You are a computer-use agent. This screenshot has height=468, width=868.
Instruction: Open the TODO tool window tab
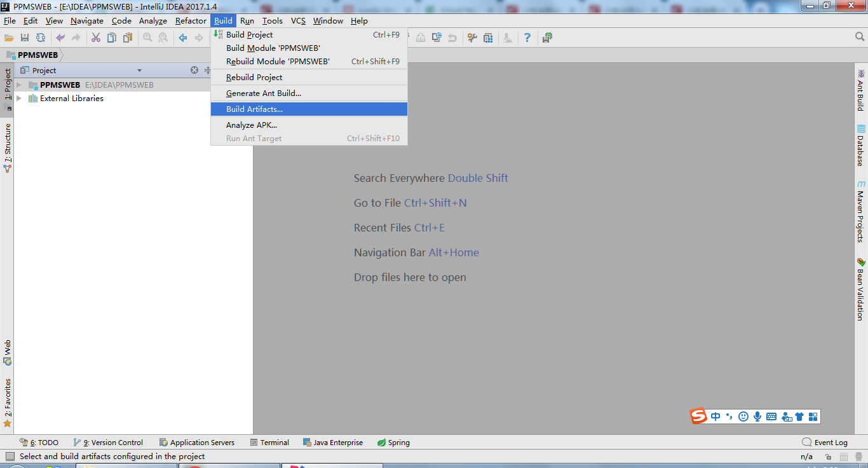tap(39, 443)
